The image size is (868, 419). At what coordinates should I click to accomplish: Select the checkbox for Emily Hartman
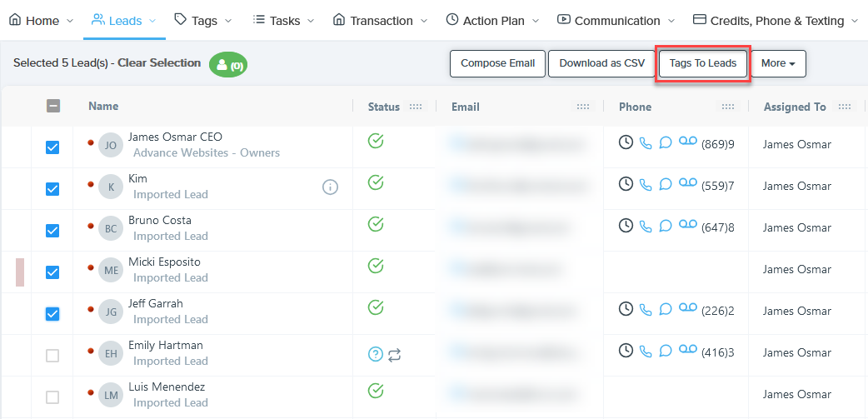tap(52, 356)
